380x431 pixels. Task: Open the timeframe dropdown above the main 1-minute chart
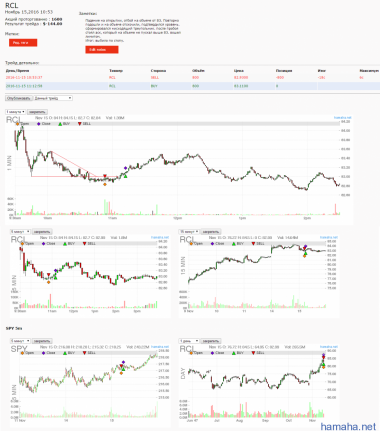point(16,112)
